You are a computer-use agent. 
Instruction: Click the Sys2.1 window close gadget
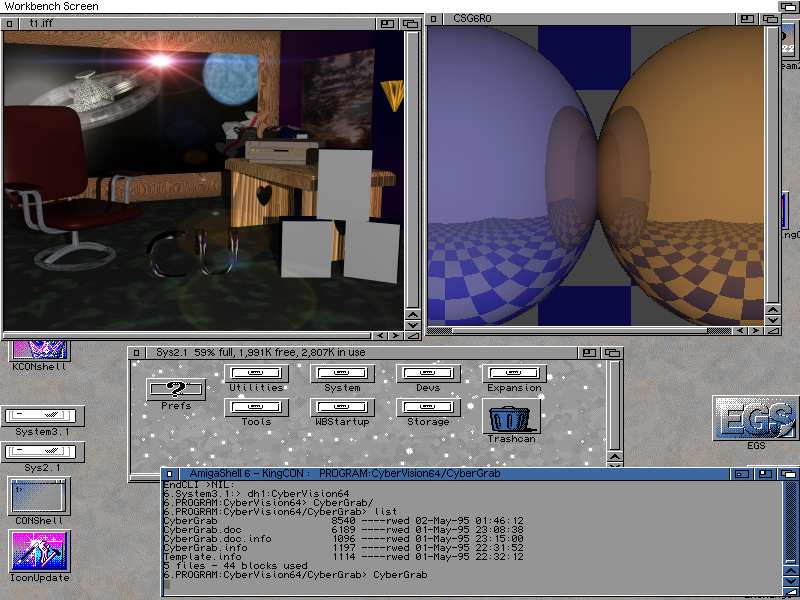pos(136,353)
